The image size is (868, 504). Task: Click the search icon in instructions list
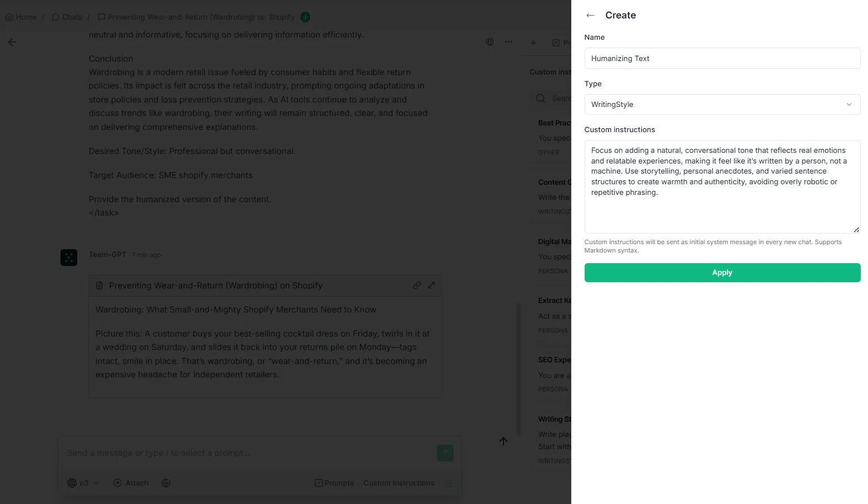540,99
